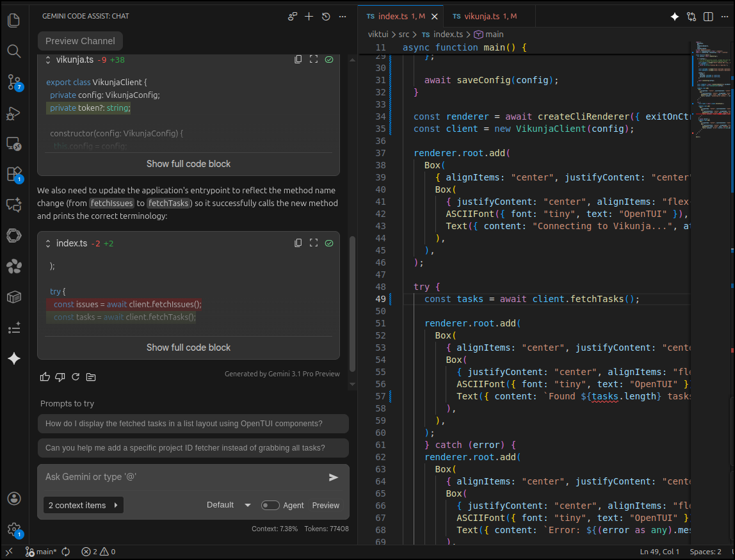Image resolution: width=735 pixels, height=560 pixels.
Task: Click into the Ask Gemini input field
Action: 183,477
